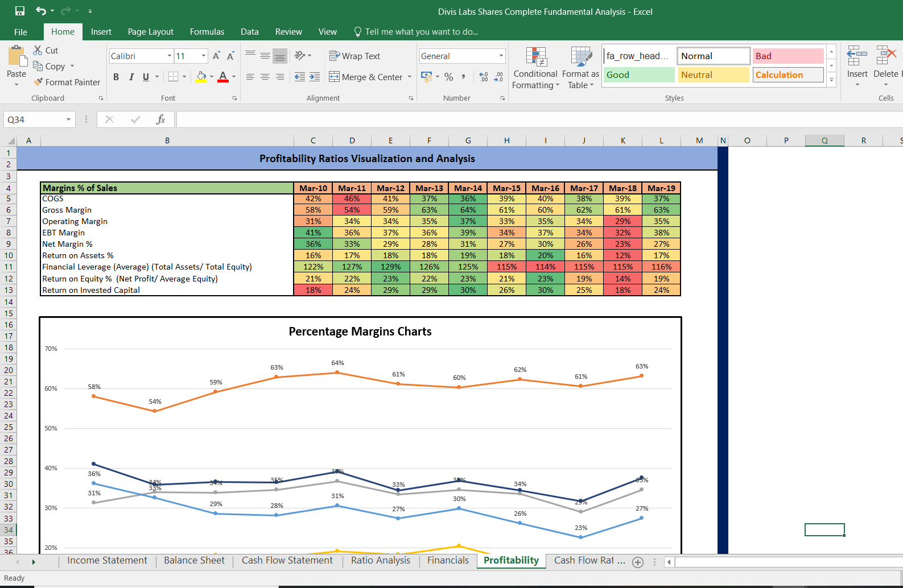Apply Percent Style format
This screenshot has height=588, width=903.
click(x=449, y=76)
